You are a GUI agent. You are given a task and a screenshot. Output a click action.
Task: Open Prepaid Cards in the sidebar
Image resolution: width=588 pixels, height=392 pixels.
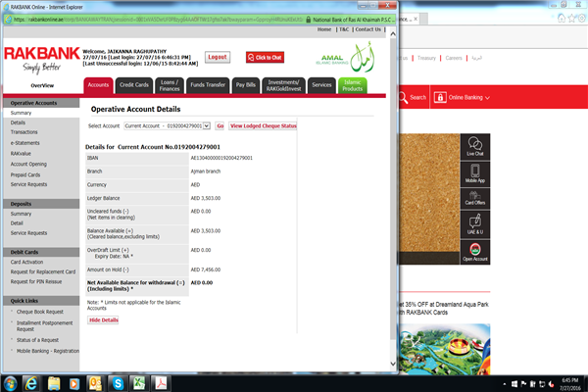(x=25, y=174)
